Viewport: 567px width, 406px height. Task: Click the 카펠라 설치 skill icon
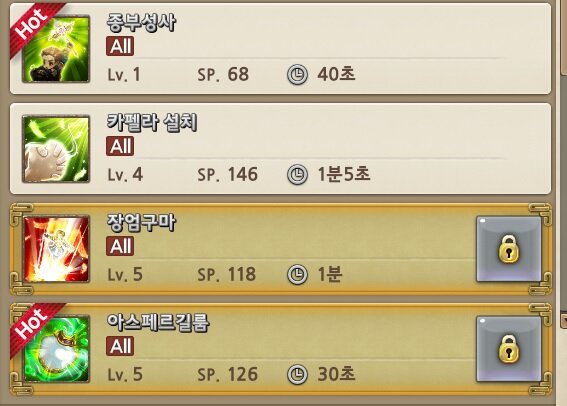56,149
